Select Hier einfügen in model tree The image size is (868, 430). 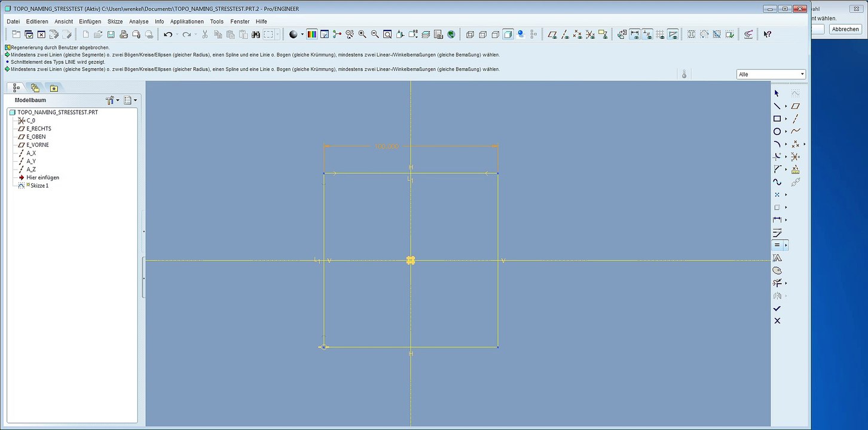pos(38,177)
